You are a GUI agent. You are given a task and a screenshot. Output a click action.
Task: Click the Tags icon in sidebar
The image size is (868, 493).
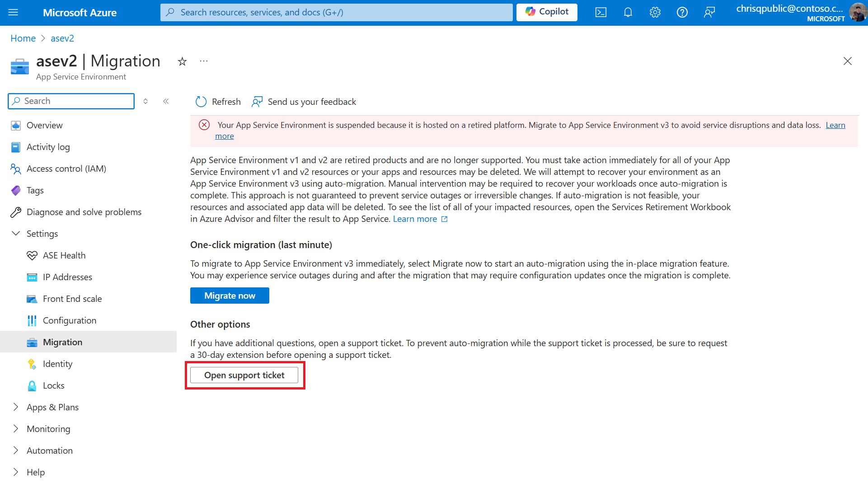click(15, 190)
